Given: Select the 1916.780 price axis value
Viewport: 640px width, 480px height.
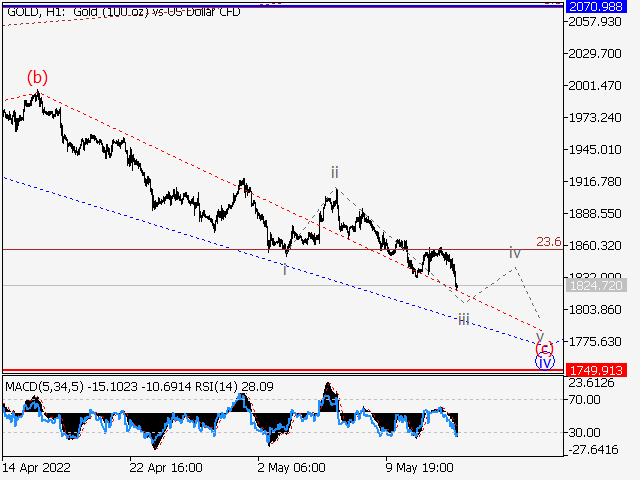Looking at the screenshot, I should point(595,182).
